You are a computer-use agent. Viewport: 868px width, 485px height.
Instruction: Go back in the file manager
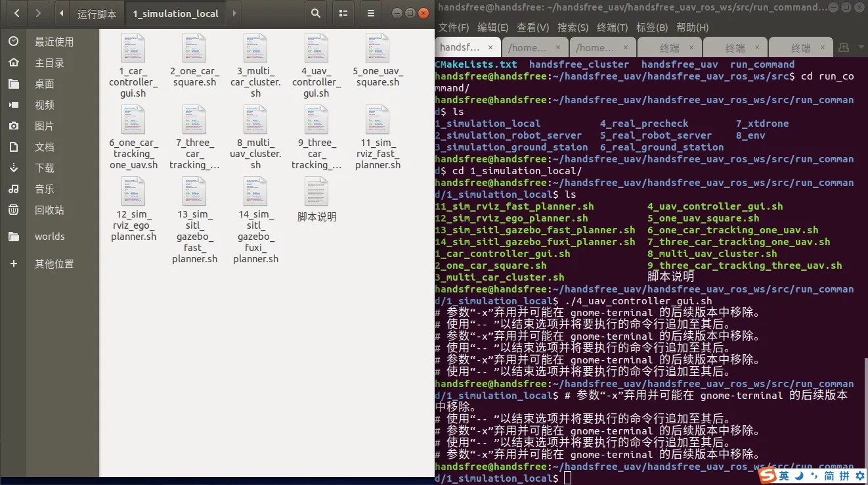[16, 12]
